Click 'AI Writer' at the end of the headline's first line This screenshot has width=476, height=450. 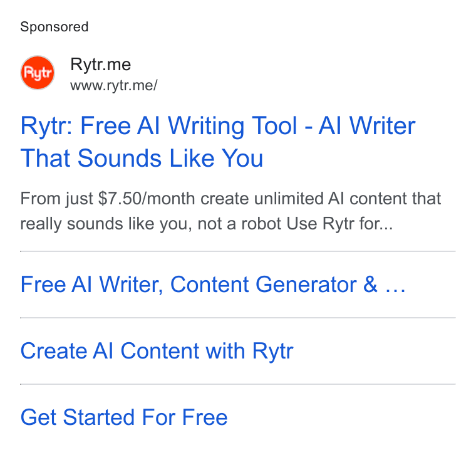[x=367, y=126]
